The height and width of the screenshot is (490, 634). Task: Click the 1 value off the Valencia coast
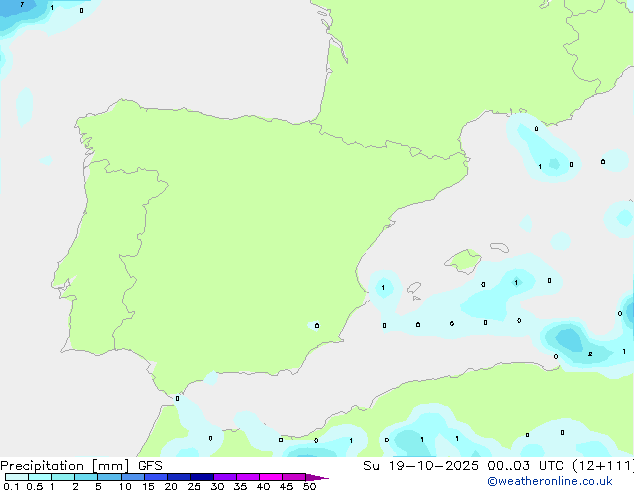point(383,288)
